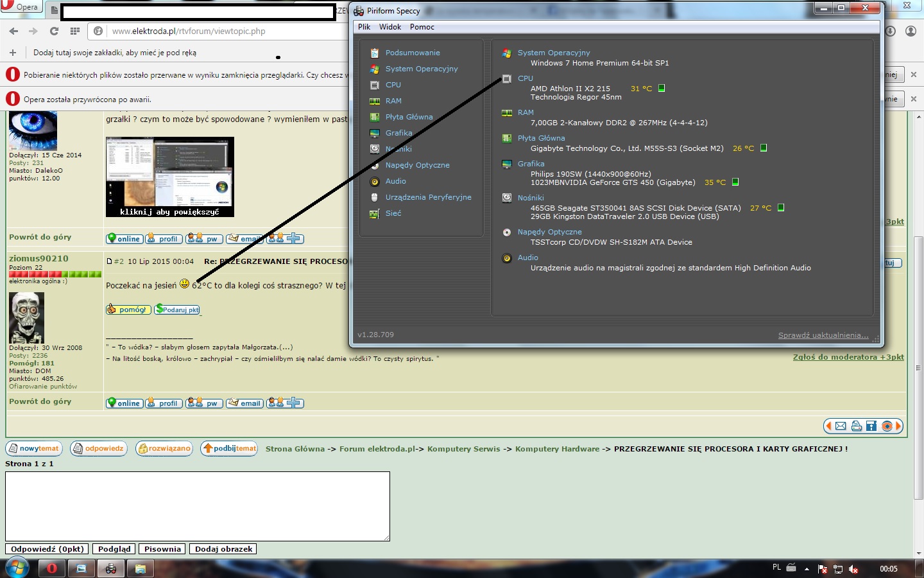This screenshot has width=924, height=578.
Task: Select Płyta Główna in the Speccy sidebar
Action: click(409, 117)
